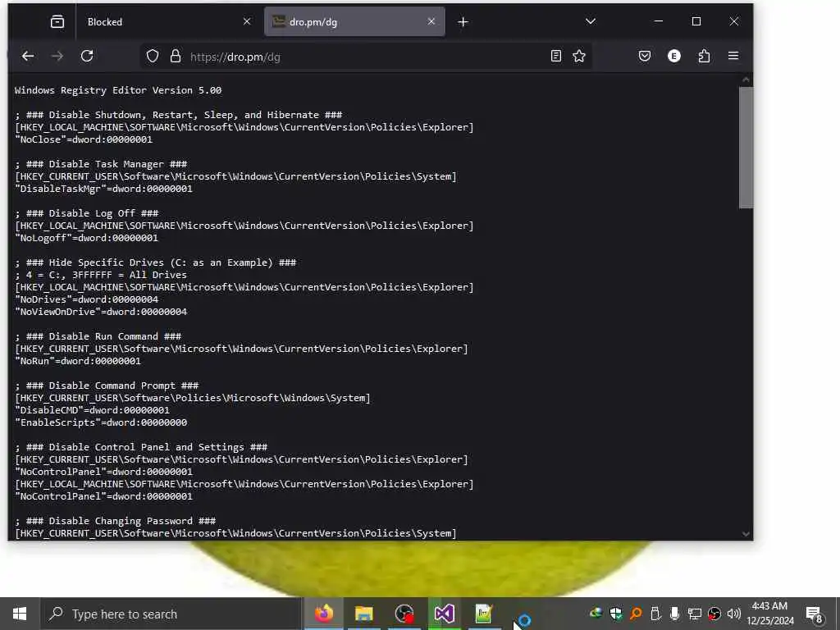Click the "DisableCMD"=dword:00000001 line
Screen dimensions: 840x630
pos(92,411)
